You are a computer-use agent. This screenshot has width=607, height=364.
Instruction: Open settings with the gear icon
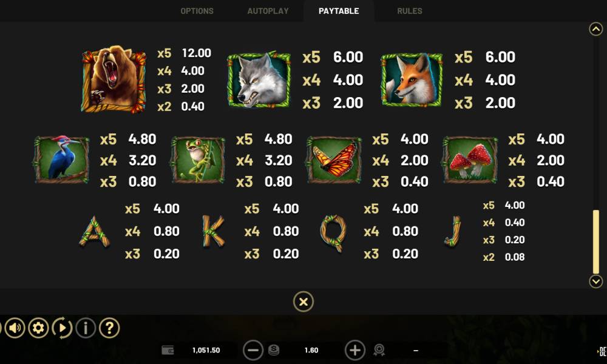38,328
